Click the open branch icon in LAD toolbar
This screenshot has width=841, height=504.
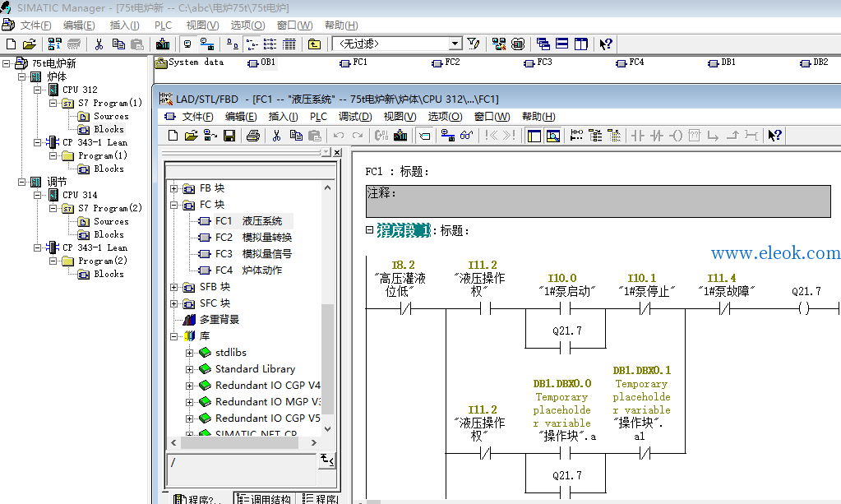[713, 136]
